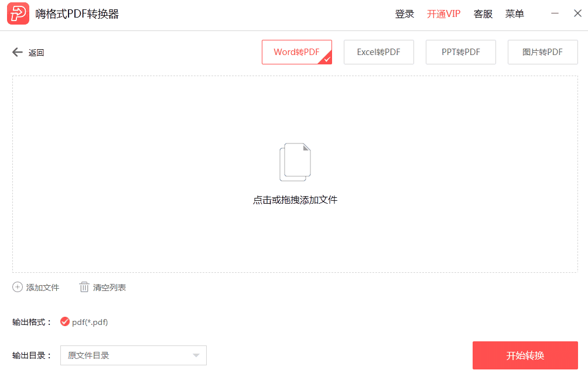Click the red check icon next to pdf(*.pdf)
The width and height of the screenshot is (588, 387).
point(64,321)
